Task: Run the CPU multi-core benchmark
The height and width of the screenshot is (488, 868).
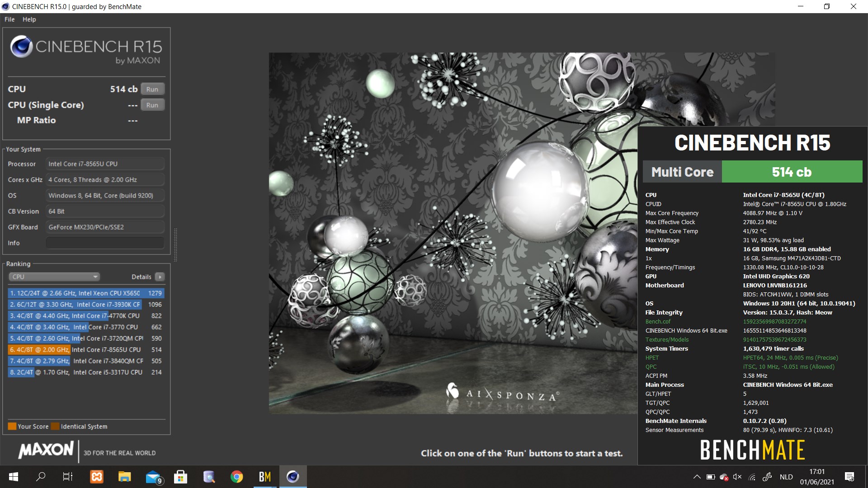Action: (x=152, y=89)
